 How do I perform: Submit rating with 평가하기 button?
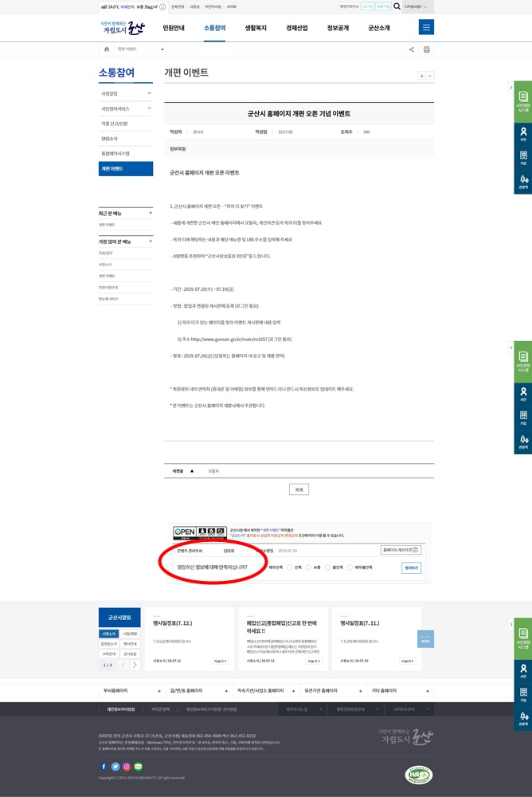[411, 567]
